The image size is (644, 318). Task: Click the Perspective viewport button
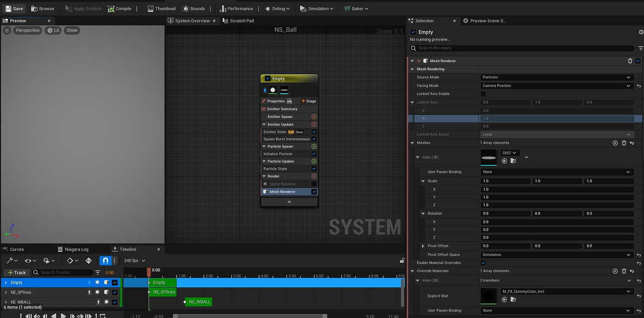click(x=28, y=30)
